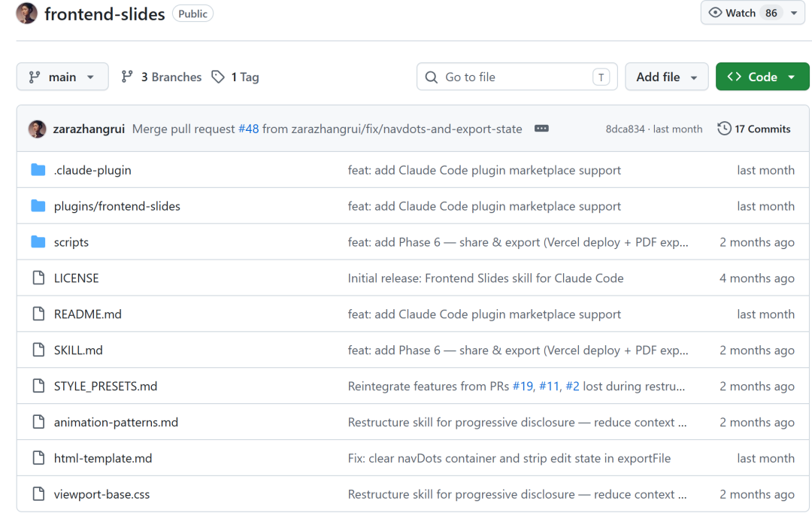Open the 1 Tag link
Screen dimensions: 812x513
click(245, 77)
